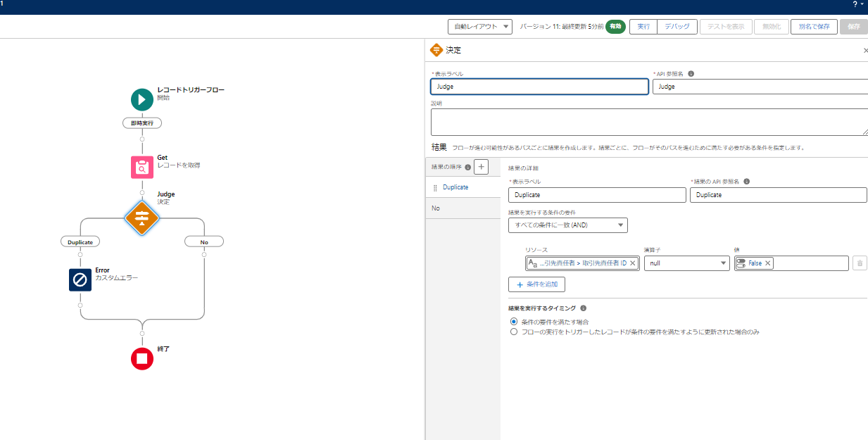
Task: Click the connector node below Start
Action: (142, 139)
